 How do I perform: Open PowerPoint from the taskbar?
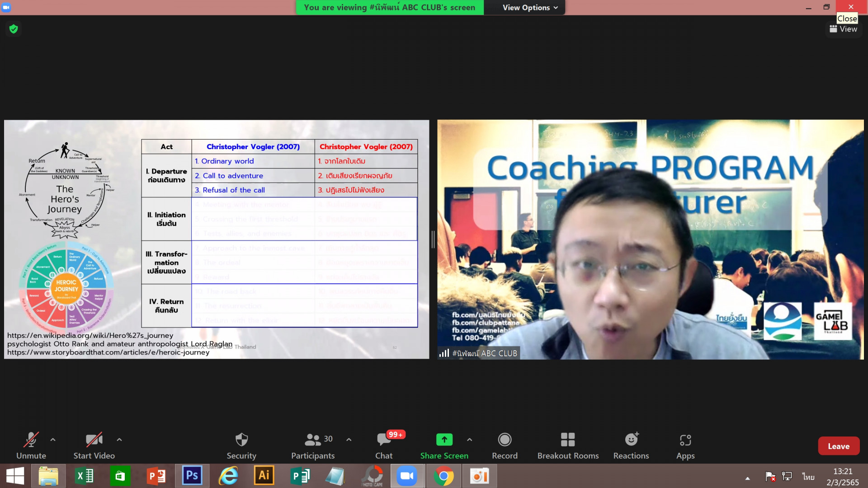[156, 476]
